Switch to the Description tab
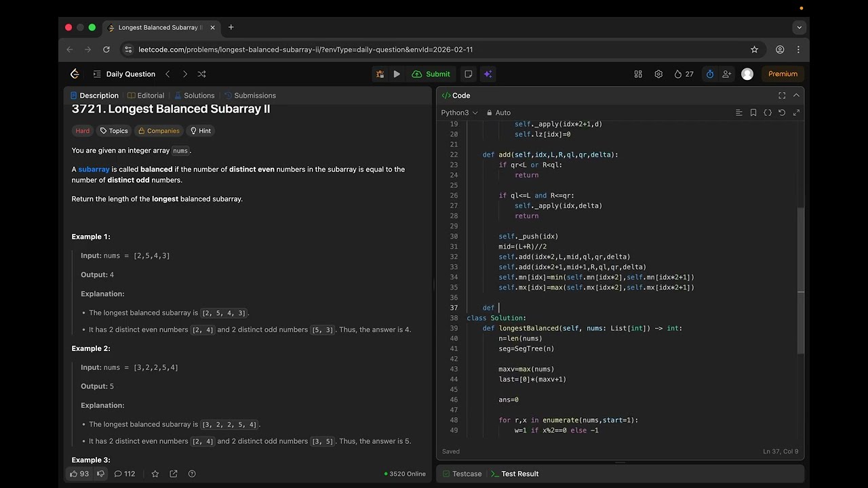Viewport: 868px width, 488px height. tap(94, 96)
